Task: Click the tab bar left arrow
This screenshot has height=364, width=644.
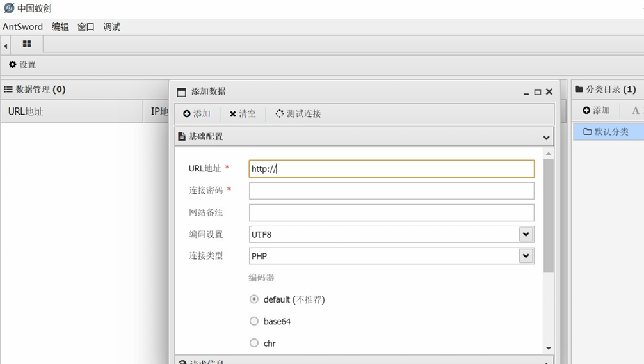Action: click(6, 45)
